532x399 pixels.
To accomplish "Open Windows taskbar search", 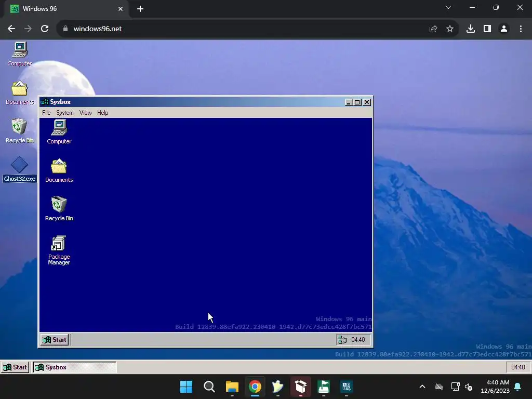I will (209, 387).
